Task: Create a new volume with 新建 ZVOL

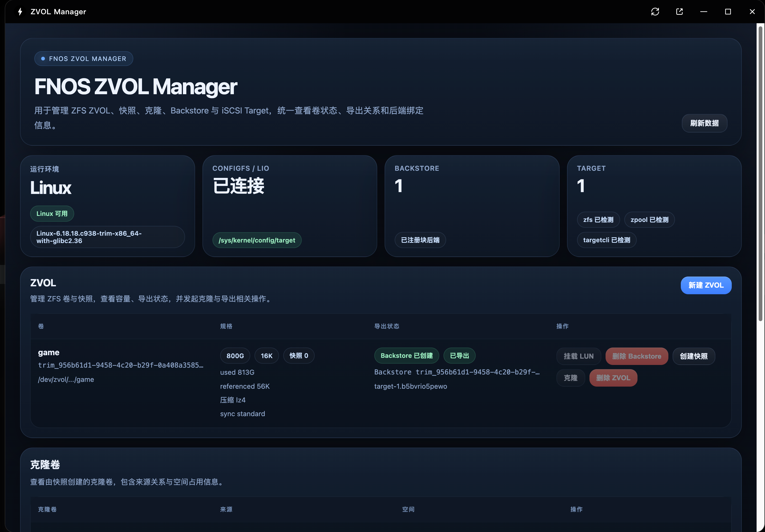Action: [706, 285]
